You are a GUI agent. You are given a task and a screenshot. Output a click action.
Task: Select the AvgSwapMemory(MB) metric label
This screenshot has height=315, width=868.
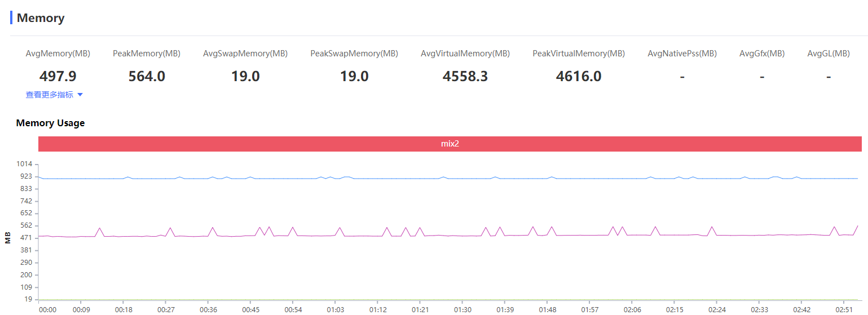pos(245,54)
